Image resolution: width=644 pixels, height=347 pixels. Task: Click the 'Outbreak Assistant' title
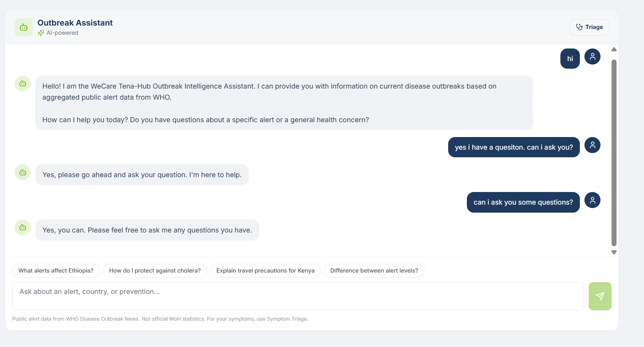coord(75,23)
